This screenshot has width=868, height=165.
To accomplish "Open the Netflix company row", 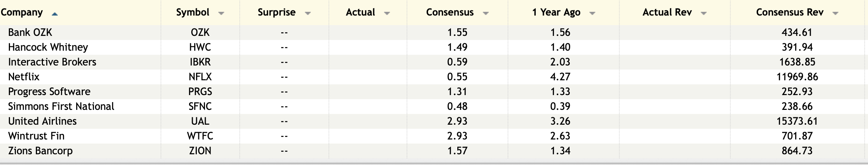I will (x=24, y=77).
